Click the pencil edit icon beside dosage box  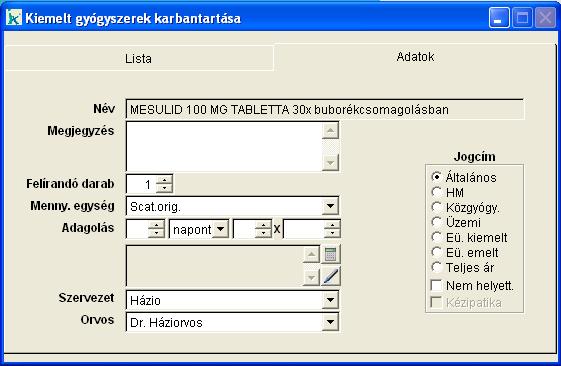coord(331,276)
